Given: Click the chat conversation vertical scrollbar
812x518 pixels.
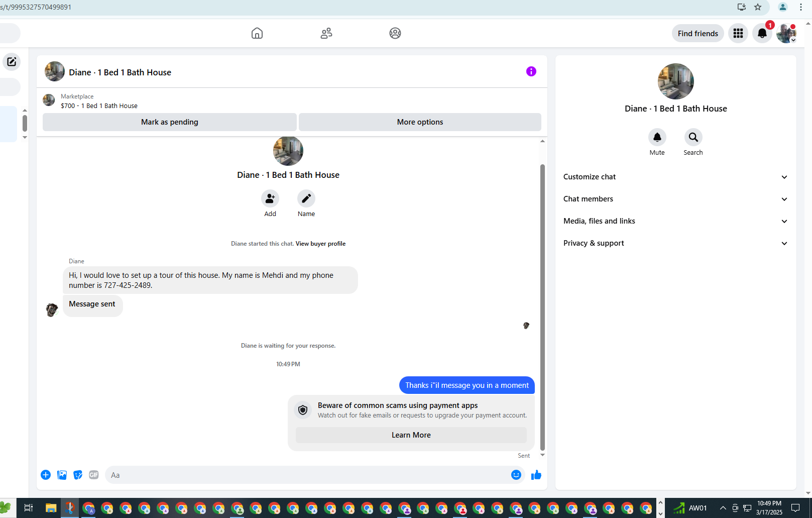Looking at the screenshot, I should pos(542,307).
